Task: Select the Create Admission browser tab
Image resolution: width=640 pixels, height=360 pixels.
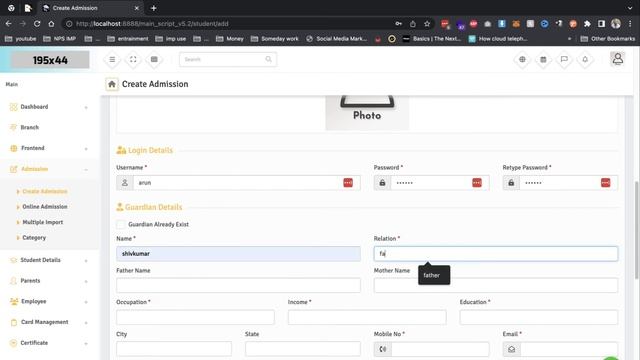Action: (x=91, y=8)
